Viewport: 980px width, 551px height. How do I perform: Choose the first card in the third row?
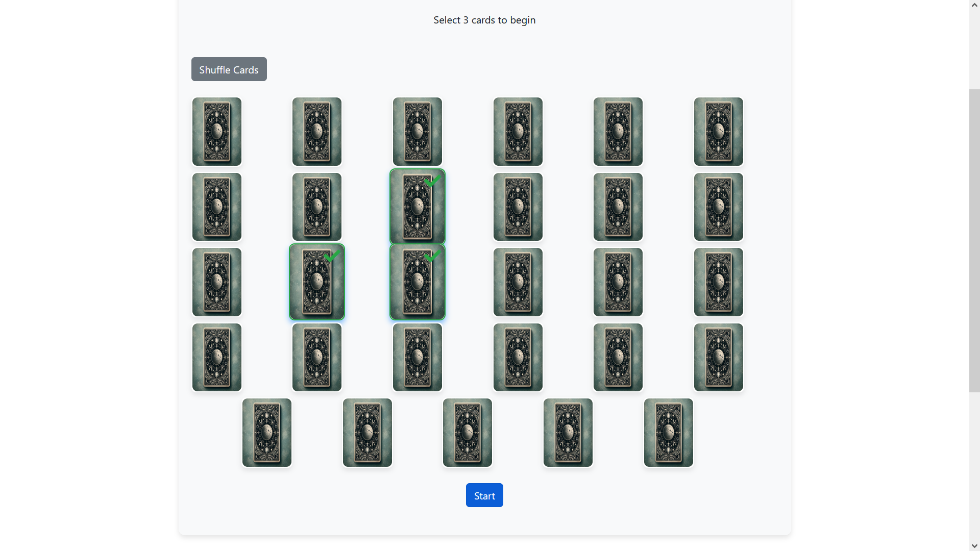coord(216,282)
